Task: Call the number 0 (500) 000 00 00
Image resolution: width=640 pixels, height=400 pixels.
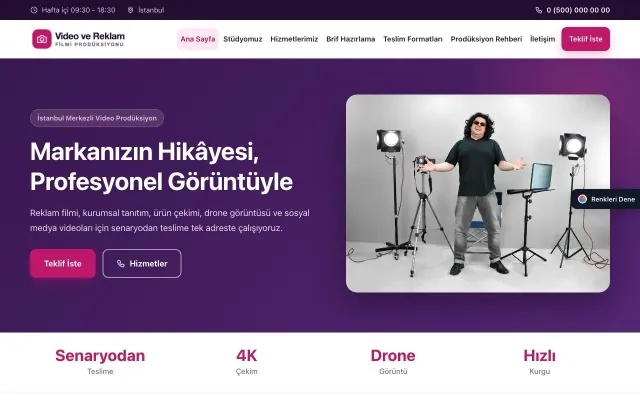Action: [578, 10]
